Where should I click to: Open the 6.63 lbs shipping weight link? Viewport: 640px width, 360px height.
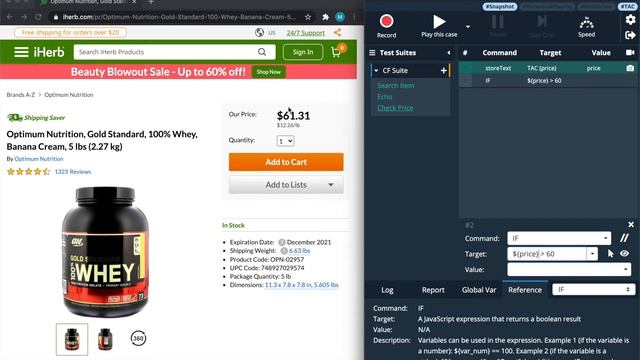click(299, 251)
